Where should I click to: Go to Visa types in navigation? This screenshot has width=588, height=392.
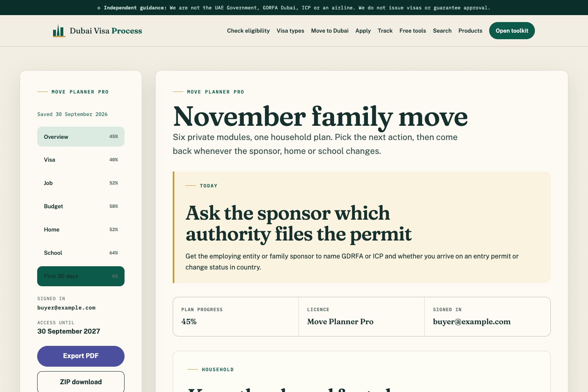coord(290,31)
